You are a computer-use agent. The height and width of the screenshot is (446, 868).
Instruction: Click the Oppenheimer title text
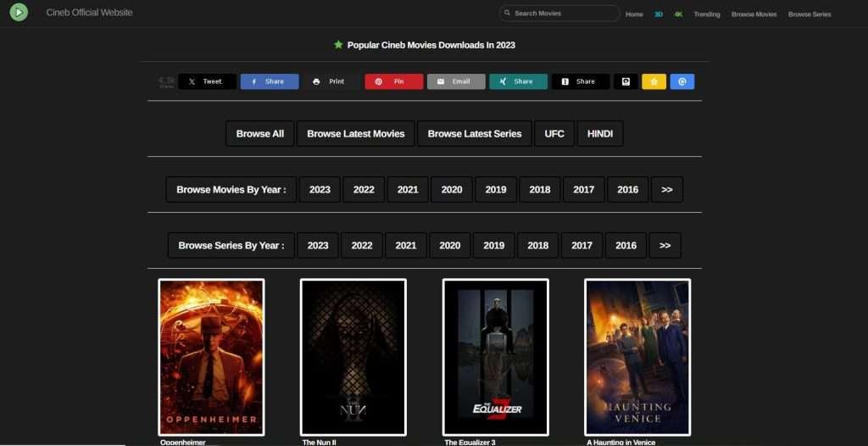pos(183,442)
